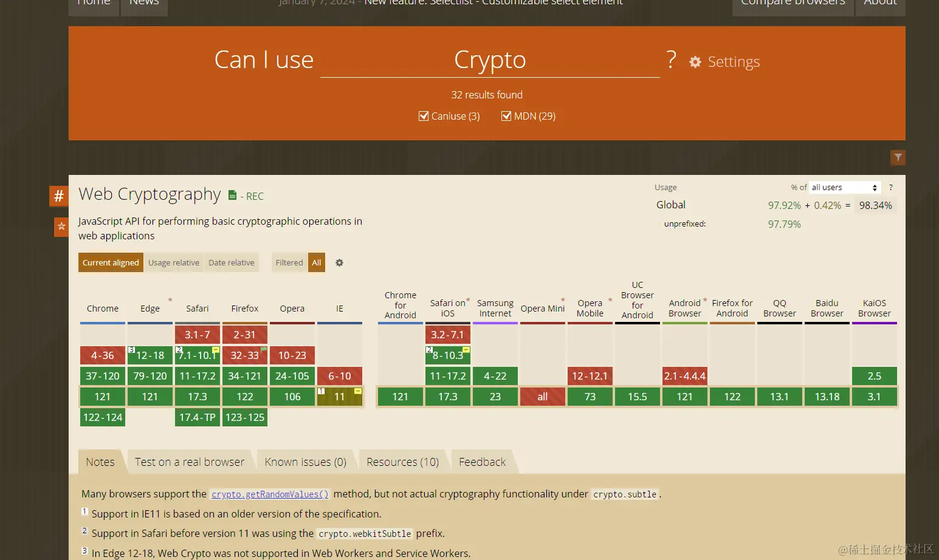
Task: Click Android Browser 2.1-4.4.4 cell
Action: [x=685, y=376]
